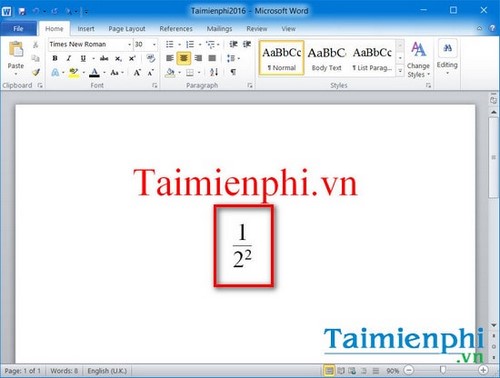Screen dimensions: 500x378
Task: Open the Line Spacing dropdown
Action: tap(239, 59)
